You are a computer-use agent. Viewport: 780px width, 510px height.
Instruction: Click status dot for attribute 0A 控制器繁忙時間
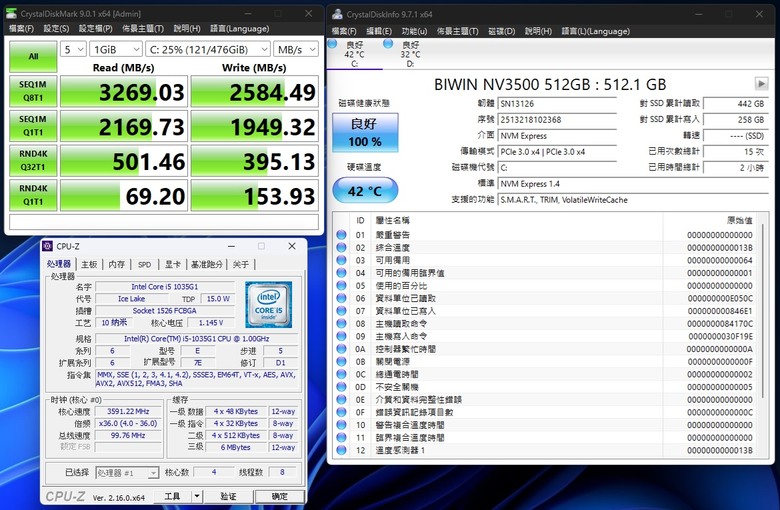pyautogui.click(x=341, y=349)
